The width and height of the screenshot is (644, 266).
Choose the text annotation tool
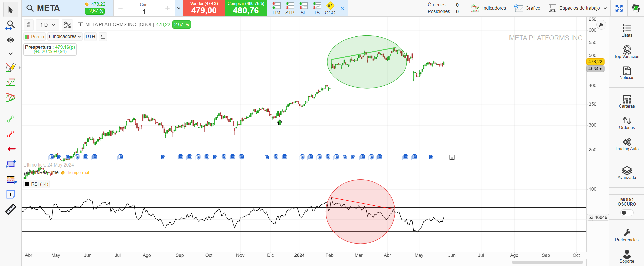pos(11,194)
